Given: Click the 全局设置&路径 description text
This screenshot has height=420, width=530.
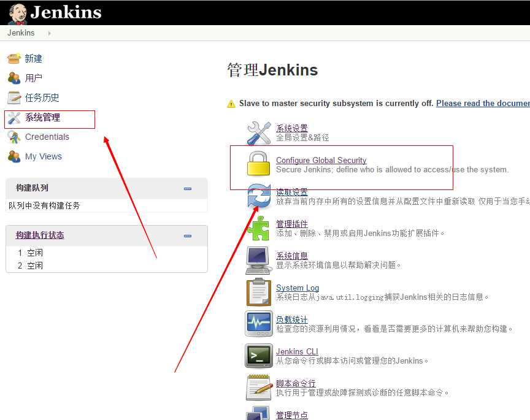Looking at the screenshot, I should [302, 137].
